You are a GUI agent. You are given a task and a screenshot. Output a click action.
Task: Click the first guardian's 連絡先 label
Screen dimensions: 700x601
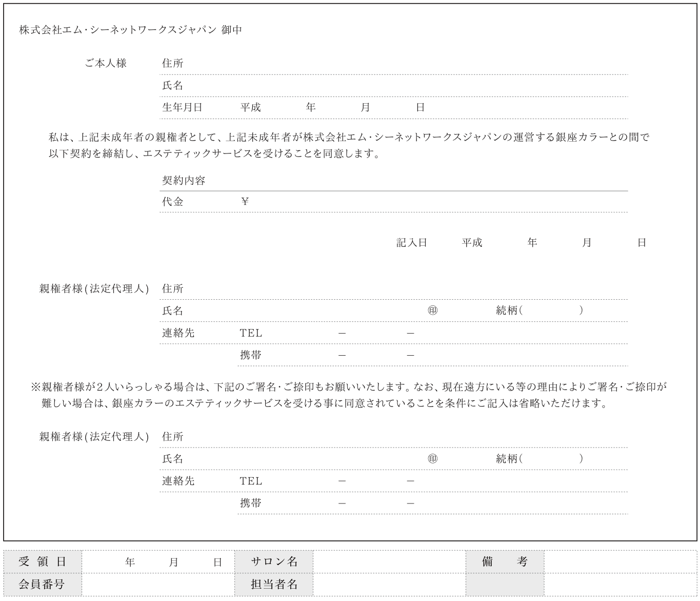(x=178, y=333)
